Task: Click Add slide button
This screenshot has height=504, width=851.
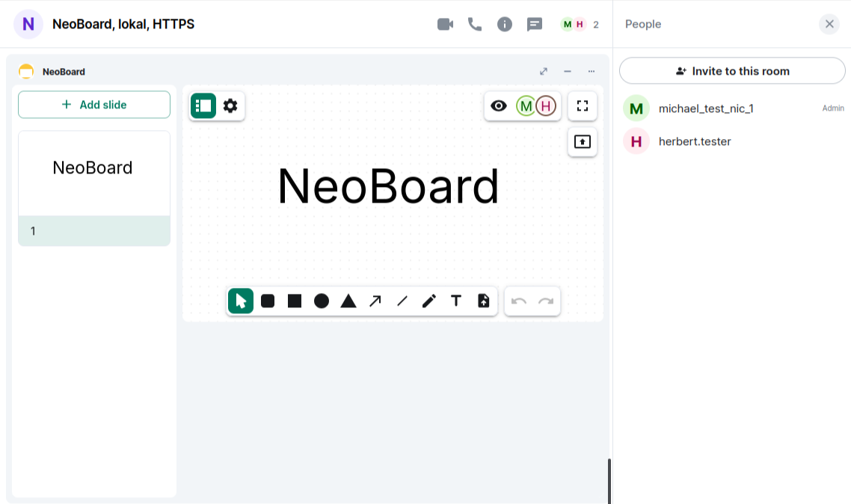Action: pyautogui.click(x=94, y=105)
